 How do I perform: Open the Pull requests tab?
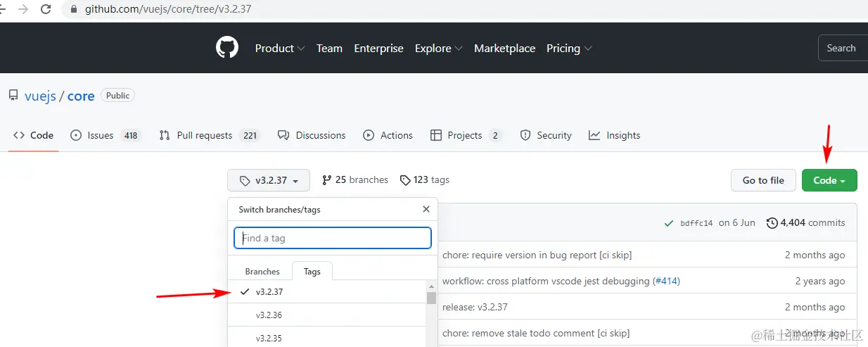(210, 135)
